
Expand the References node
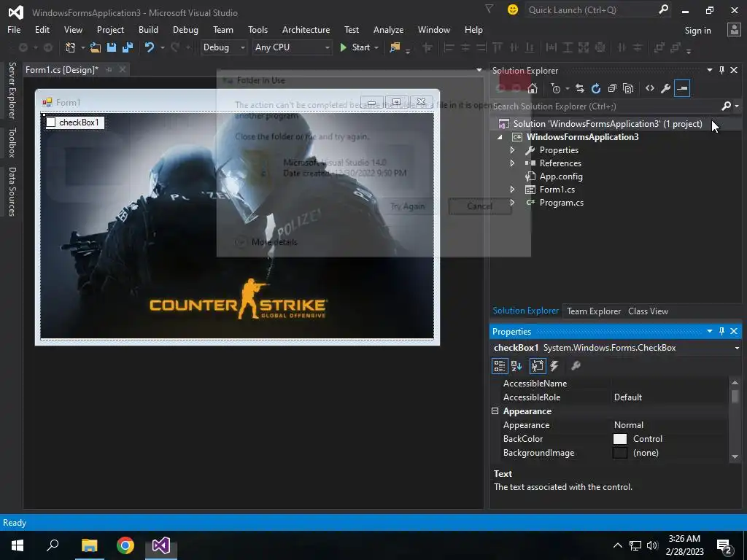tap(512, 163)
